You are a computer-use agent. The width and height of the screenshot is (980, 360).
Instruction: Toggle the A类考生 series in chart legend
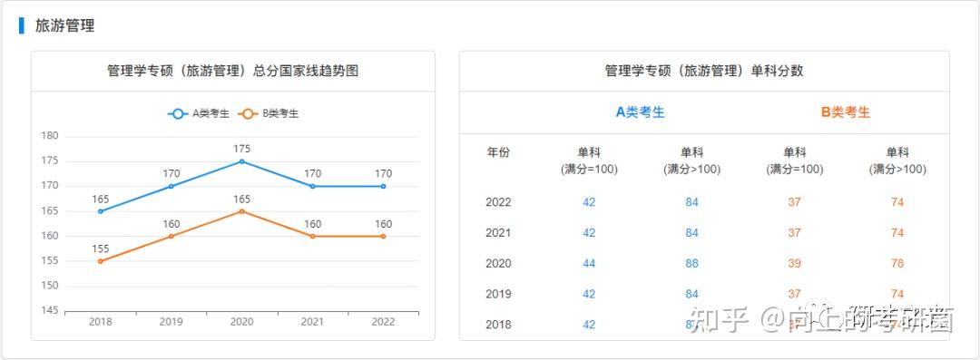click(x=198, y=113)
